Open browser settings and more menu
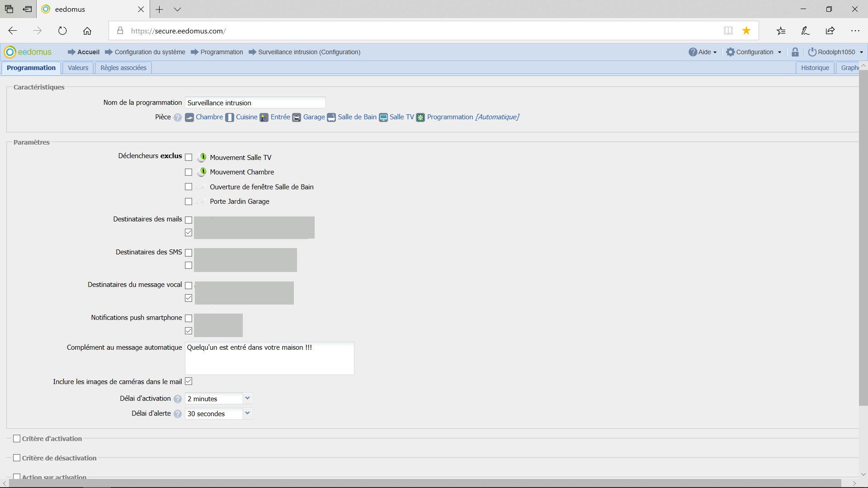Viewport: 868px width, 488px height. click(855, 31)
